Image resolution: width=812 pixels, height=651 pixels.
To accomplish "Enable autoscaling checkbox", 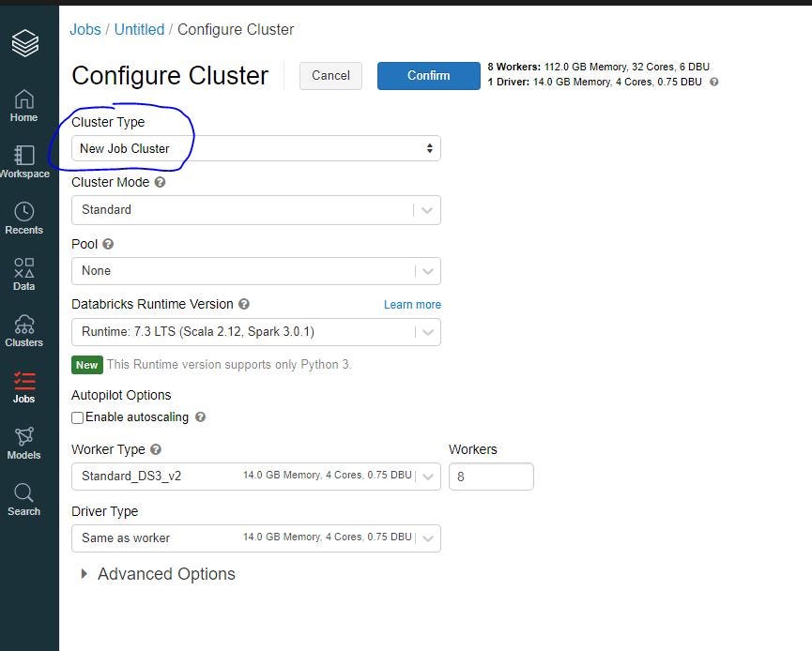I will (x=78, y=417).
